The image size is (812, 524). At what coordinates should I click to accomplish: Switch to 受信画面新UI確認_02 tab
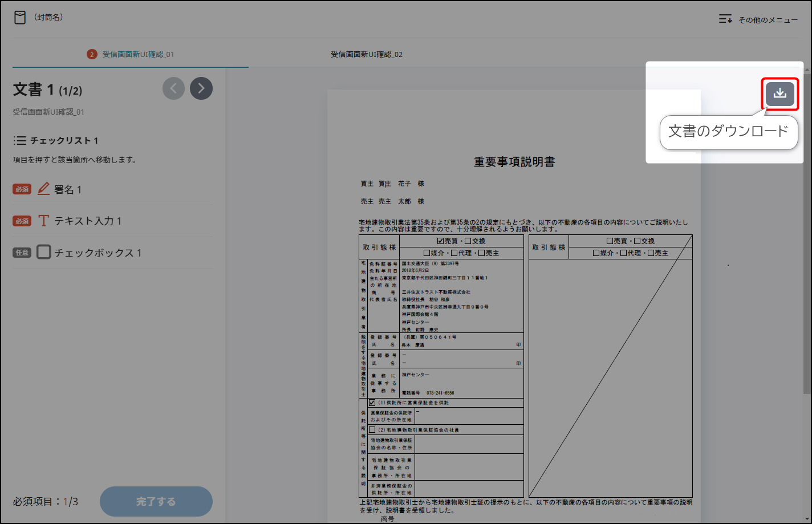[x=367, y=55]
